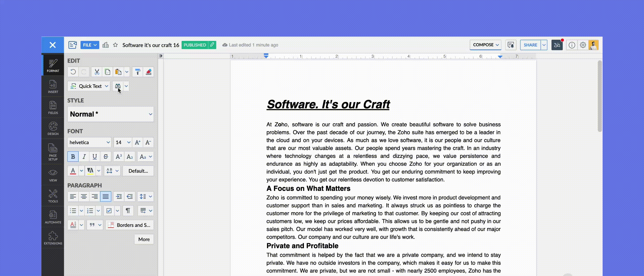This screenshot has width=644, height=276.
Task: Open the FILE dropdown menu
Action: click(x=90, y=45)
